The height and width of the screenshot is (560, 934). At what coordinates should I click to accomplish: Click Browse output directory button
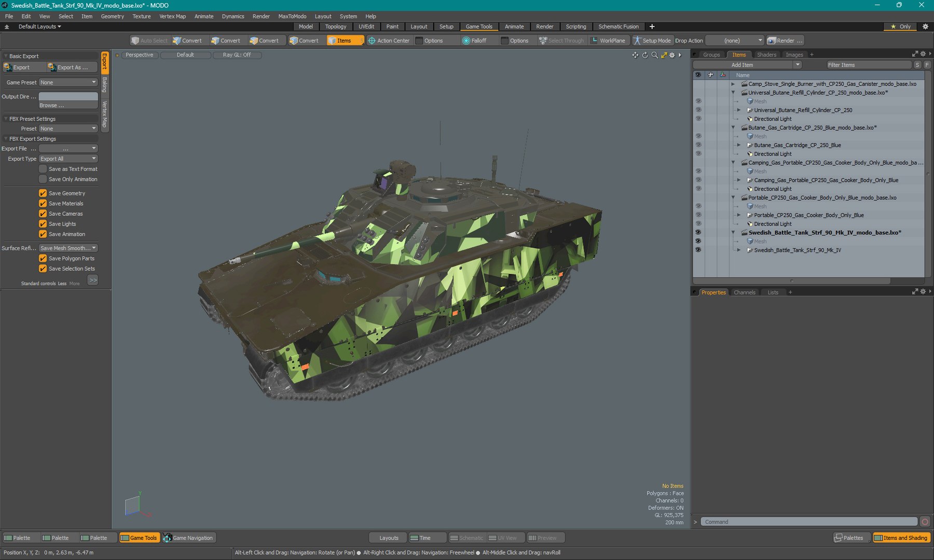pyautogui.click(x=68, y=105)
